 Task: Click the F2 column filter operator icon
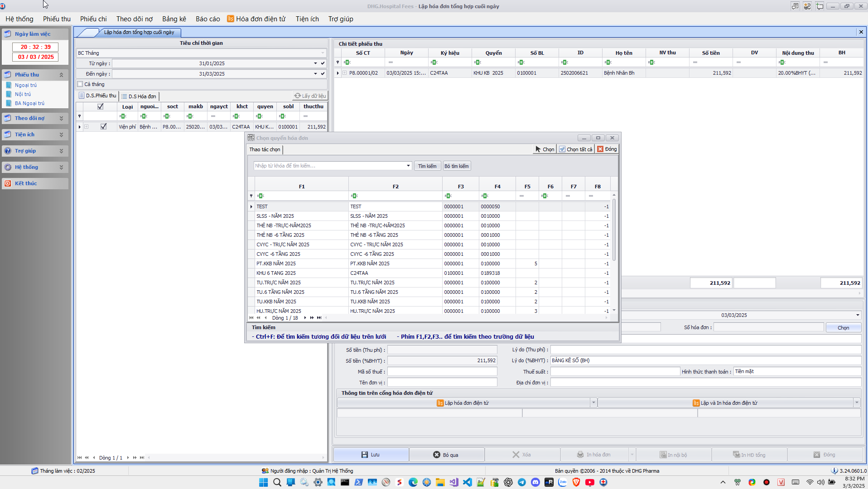[354, 196]
